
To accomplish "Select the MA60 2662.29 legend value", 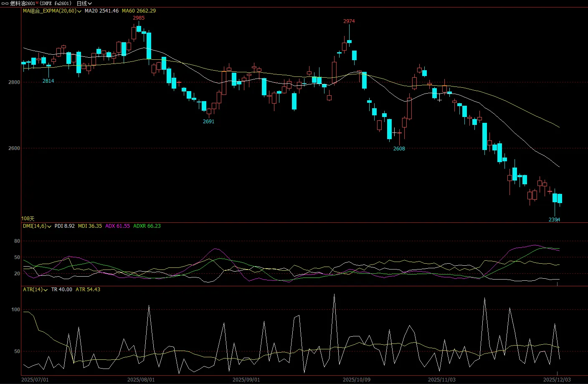I will [139, 11].
